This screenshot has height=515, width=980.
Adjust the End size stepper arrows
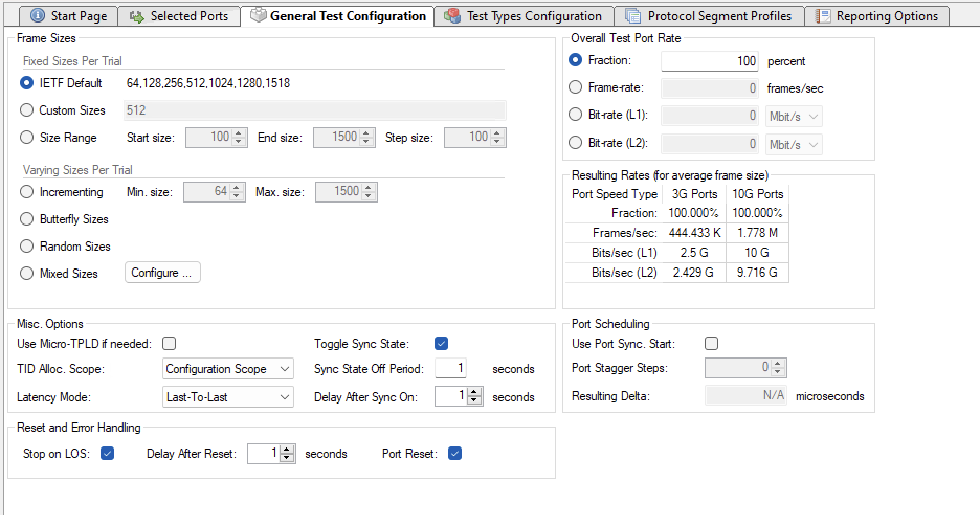(366, 138)
